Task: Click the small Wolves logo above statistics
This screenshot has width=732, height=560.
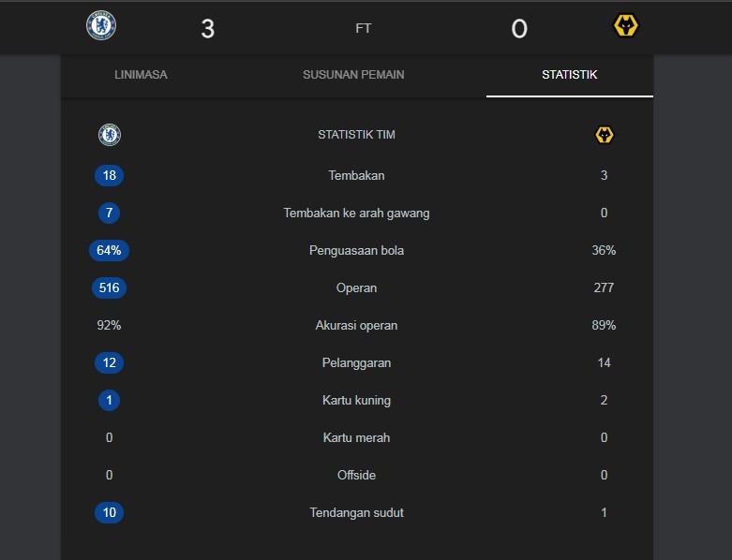Action: click(x=605, y=135)
